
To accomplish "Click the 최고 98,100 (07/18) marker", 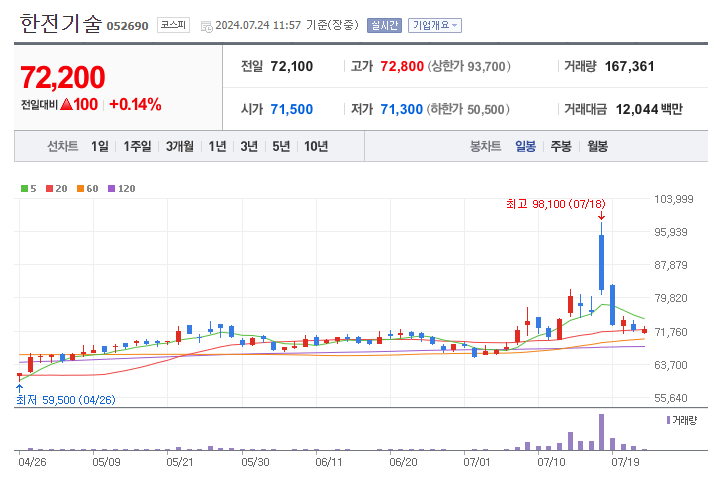I will pyautogui.click(x=555, y=204).
